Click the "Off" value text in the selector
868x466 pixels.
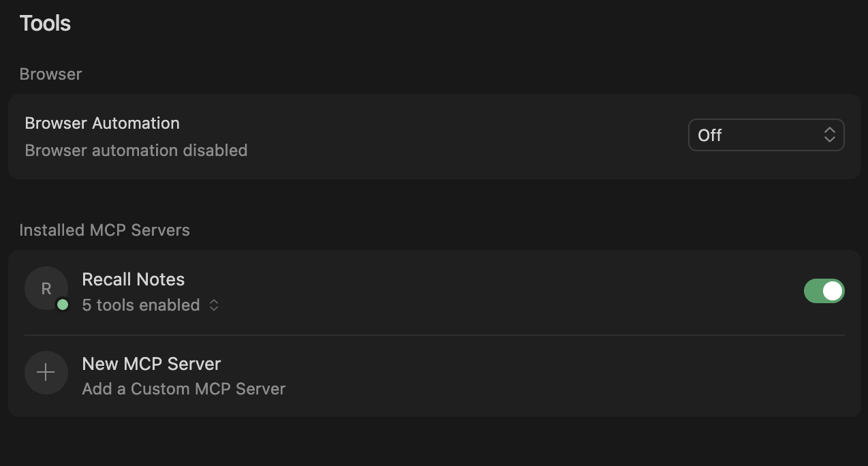(709, 136)
